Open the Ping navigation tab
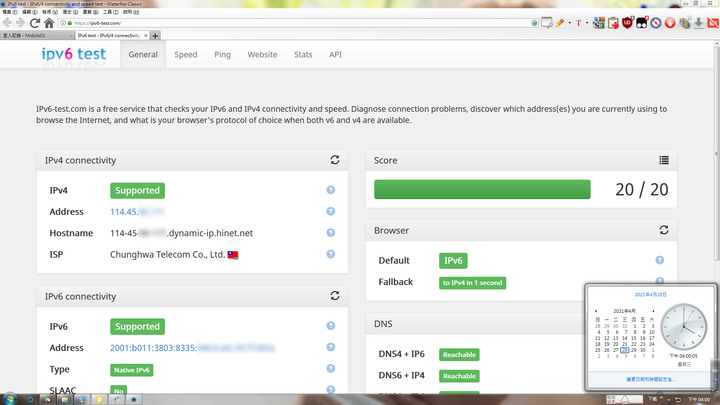 coord(222,54)
